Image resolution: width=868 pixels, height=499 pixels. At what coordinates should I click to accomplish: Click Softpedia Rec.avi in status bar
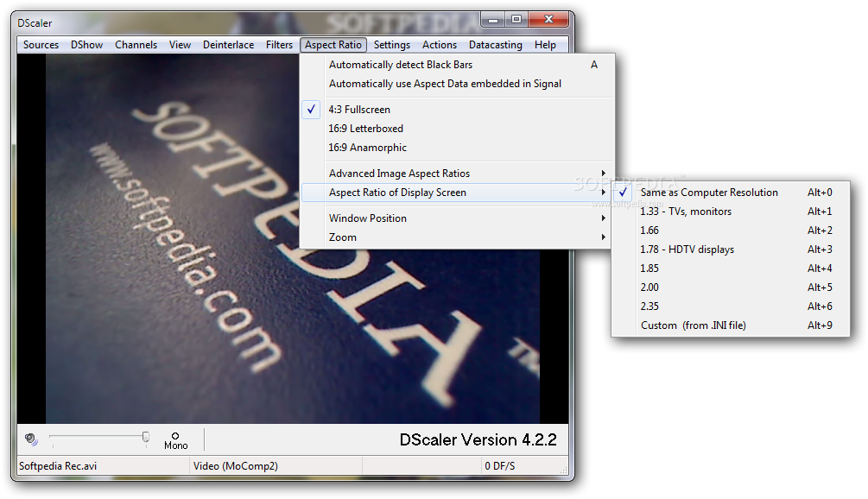[58, 466]
